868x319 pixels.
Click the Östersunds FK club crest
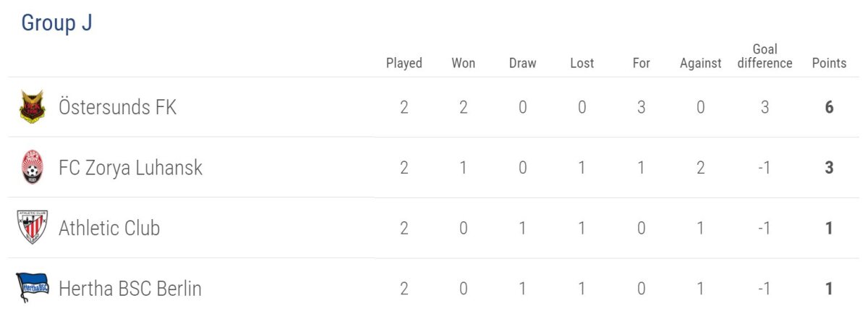click(32, 107)
